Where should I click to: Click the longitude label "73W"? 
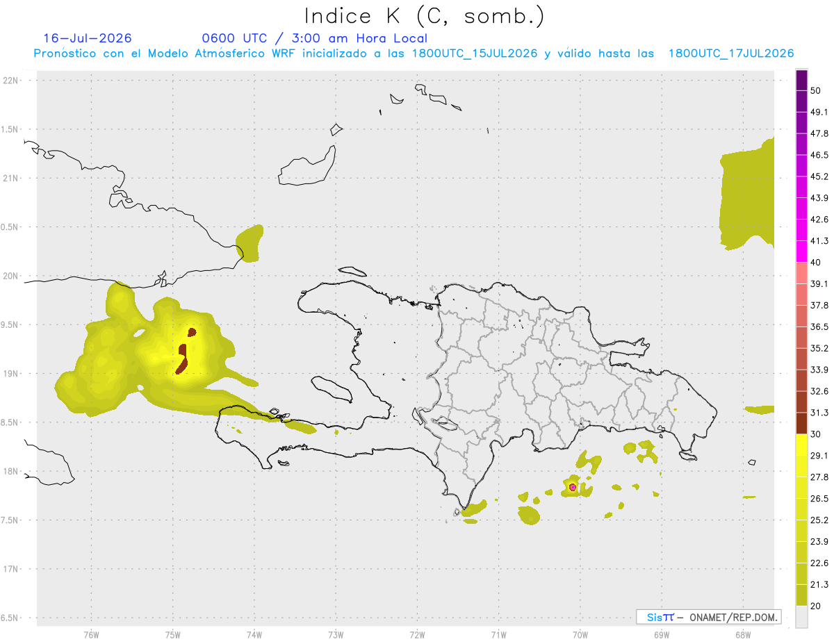(x=336, y=636)
